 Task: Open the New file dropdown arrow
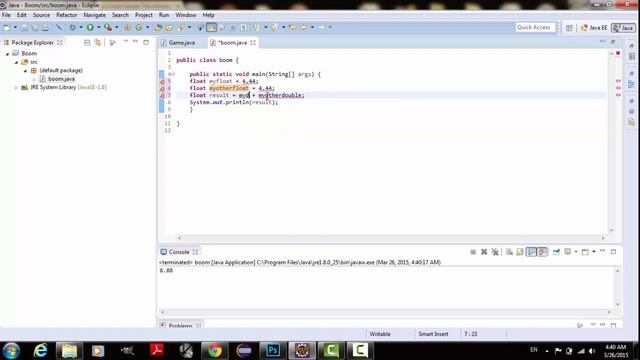pos(15,27)
